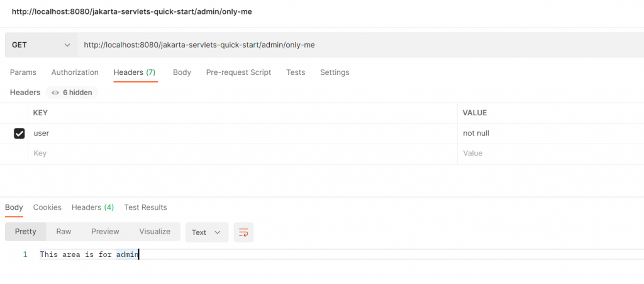Image resolution: width=644 pixels, height=284 pixels.
Task: Open the Tests tab
Action: point(296,72)
